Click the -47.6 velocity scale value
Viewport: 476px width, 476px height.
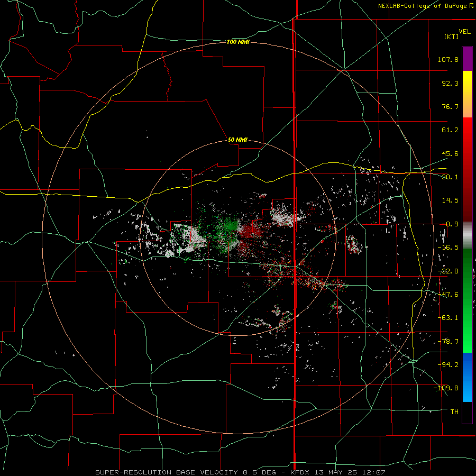[x=448, y=295]
